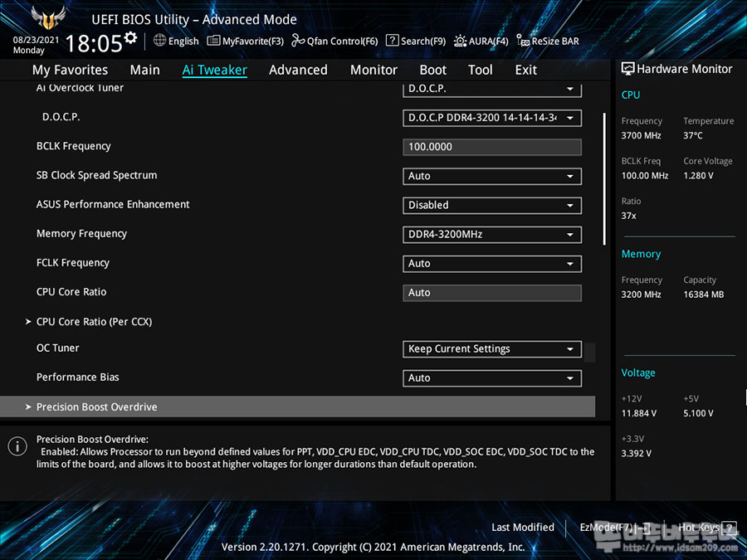
Task: Click the Search(F9) question mark icon
Action: [x=392, y=40]
